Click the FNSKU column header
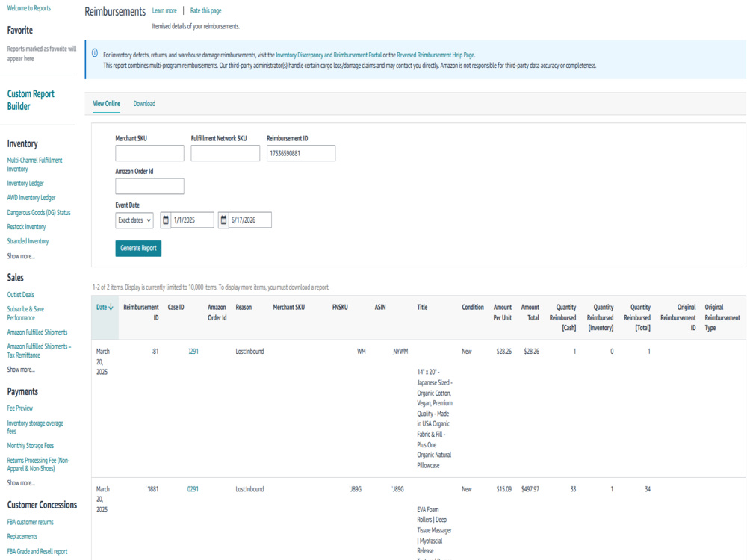 tap(340, 307)
